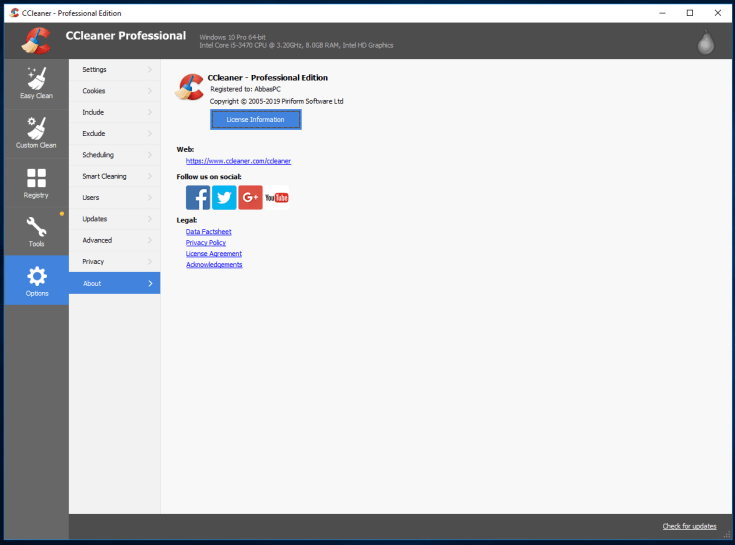Click the Copyright Piriform Software Ltd text
The height and width of the screenshot is (545, 735).
tap(277, 101)
